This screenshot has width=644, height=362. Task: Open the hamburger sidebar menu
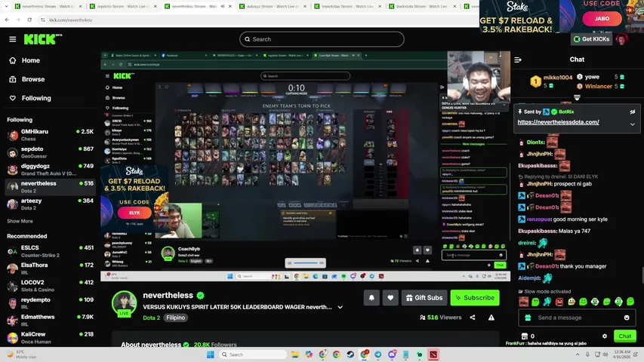pos(12,39)
